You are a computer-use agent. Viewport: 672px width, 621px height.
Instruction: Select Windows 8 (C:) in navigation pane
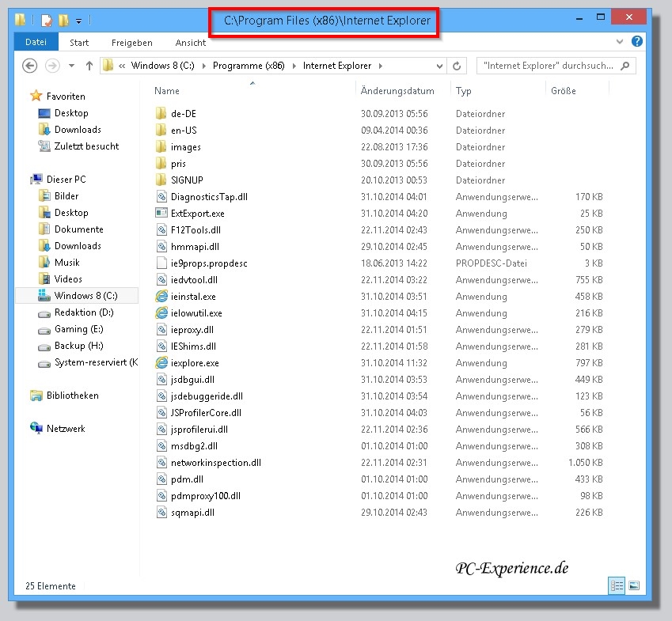click(85, 296)
